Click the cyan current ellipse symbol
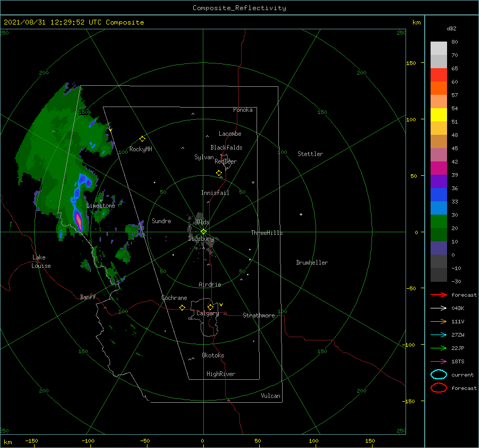Viewport: 479px width, 448px height. pos(439,374)
